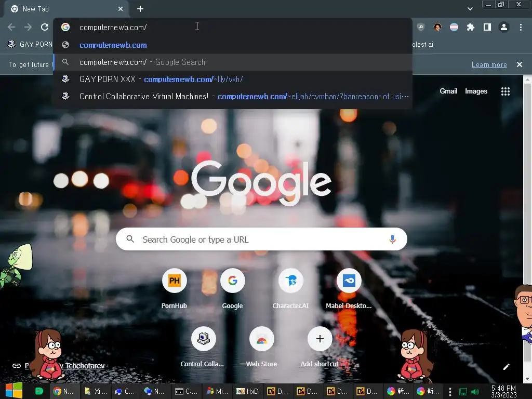Click Add shortcut plus button
This screenshot has width=532, height=399.
320,339
